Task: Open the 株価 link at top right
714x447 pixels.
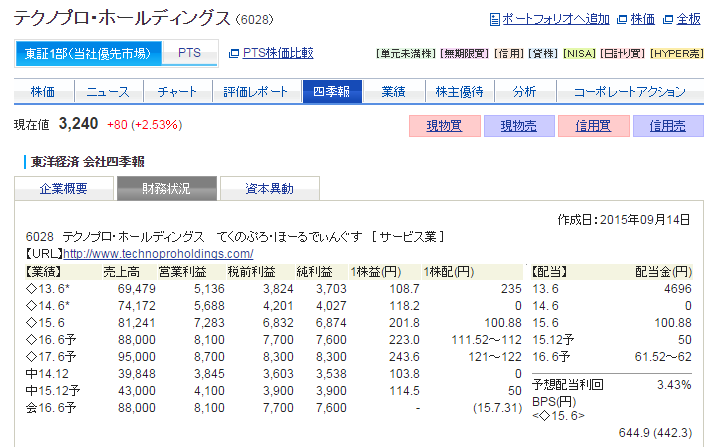Action: 643,19
